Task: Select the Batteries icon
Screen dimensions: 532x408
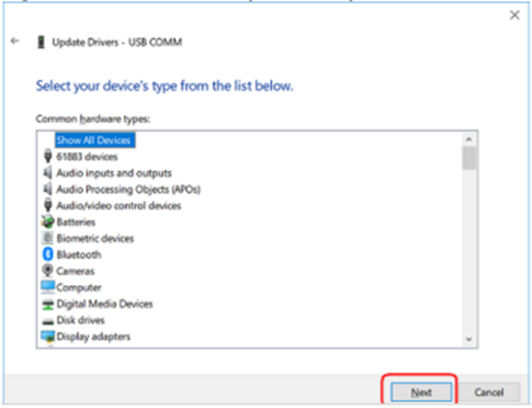Action: [x=47, y=221]
